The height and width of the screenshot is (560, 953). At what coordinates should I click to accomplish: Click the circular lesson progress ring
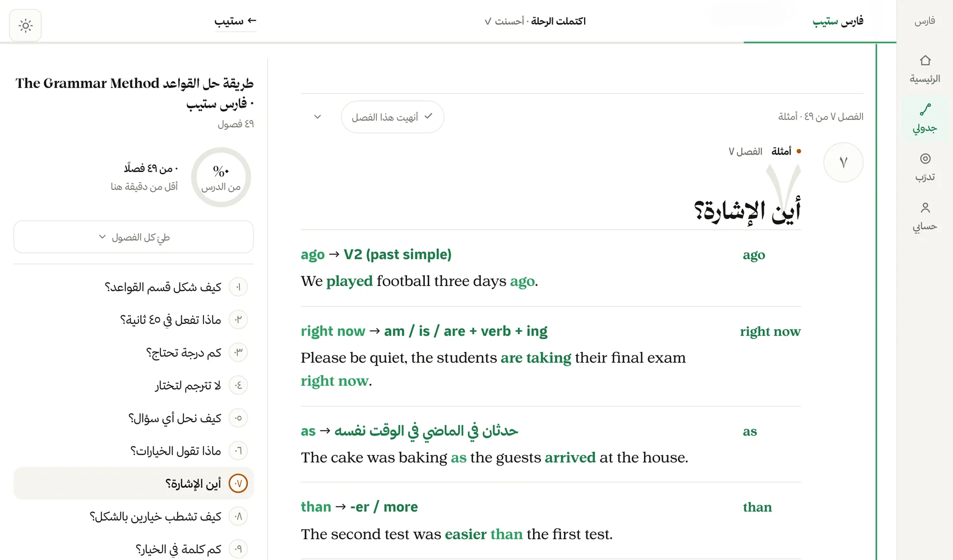point(221,177)
